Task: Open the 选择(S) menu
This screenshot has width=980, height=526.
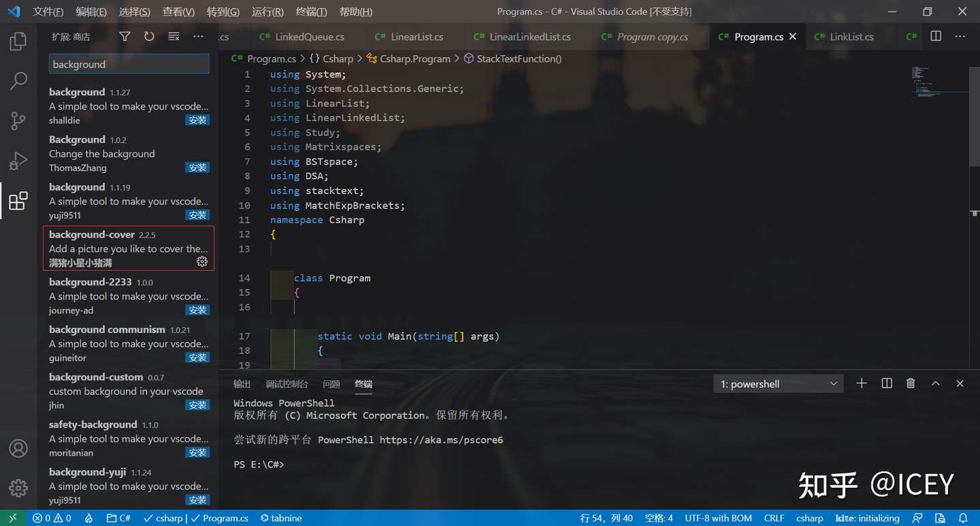Action: point(134,12)
